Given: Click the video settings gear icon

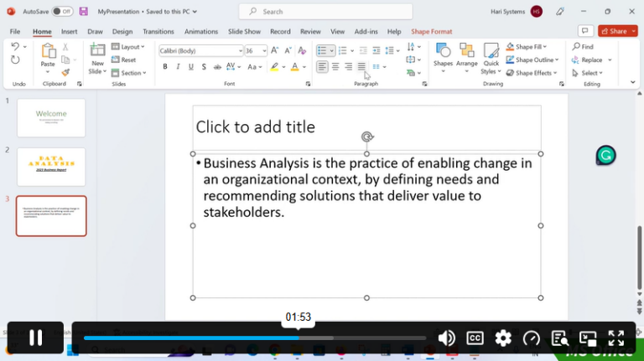Looking at the screenshot, I should pos(503,338).
